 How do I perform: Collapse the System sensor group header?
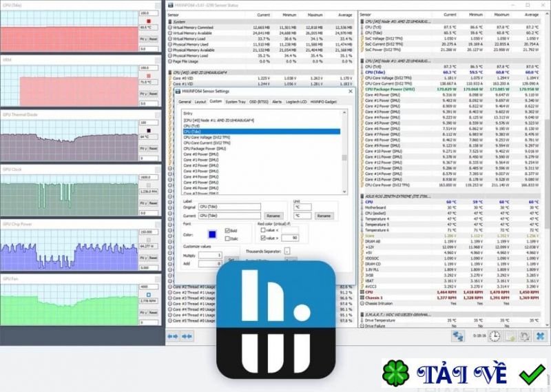(262, 22)
